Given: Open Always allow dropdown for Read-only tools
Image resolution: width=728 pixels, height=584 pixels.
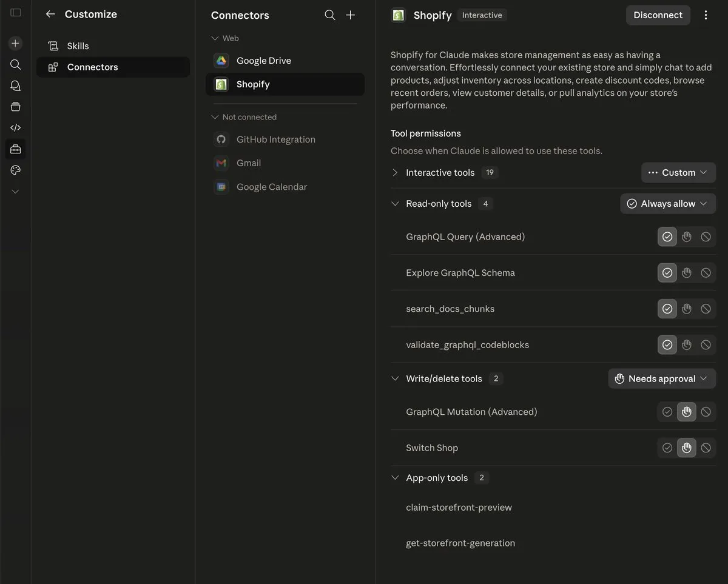Looking at the screenshot, I should point(668,204).
